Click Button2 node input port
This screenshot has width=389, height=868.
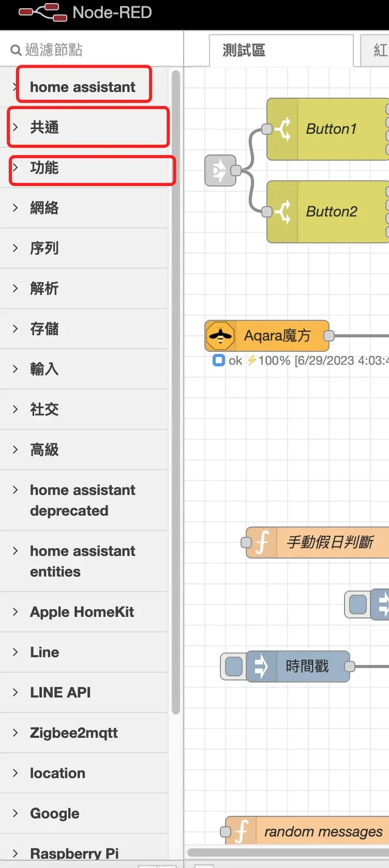click(267, 211)
